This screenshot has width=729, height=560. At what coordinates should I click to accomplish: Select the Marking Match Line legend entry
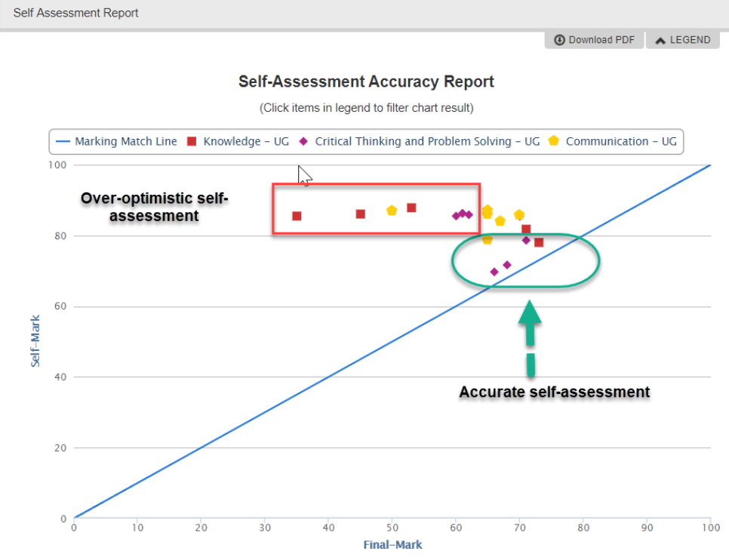click(x=115, y=141)
